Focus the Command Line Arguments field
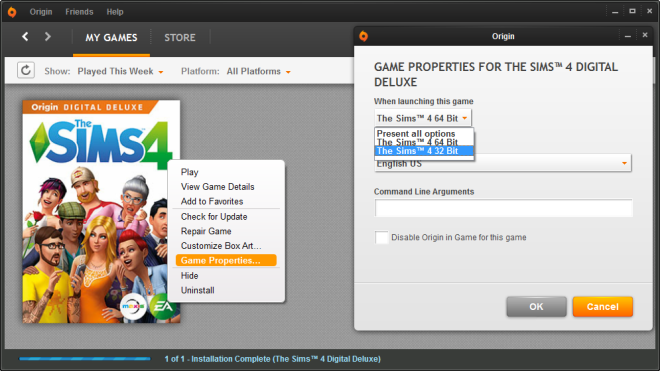 point(503,208)
